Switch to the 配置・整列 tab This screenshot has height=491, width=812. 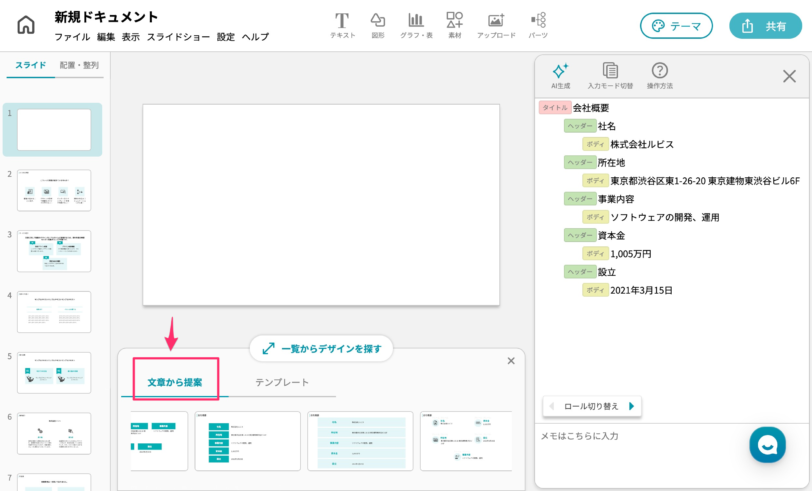point(79,65)
